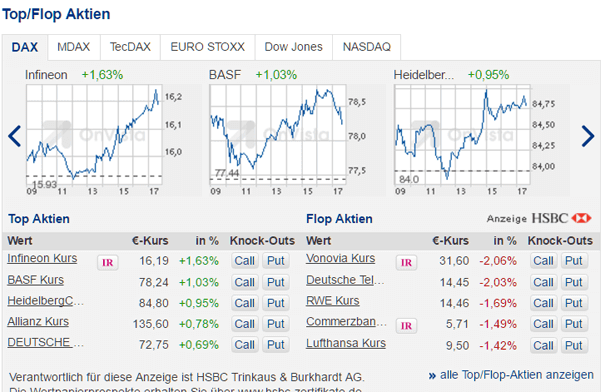Click Put button in Allianz Kurs row
This screenshot has width=610, height=392.
coord(275,324)
